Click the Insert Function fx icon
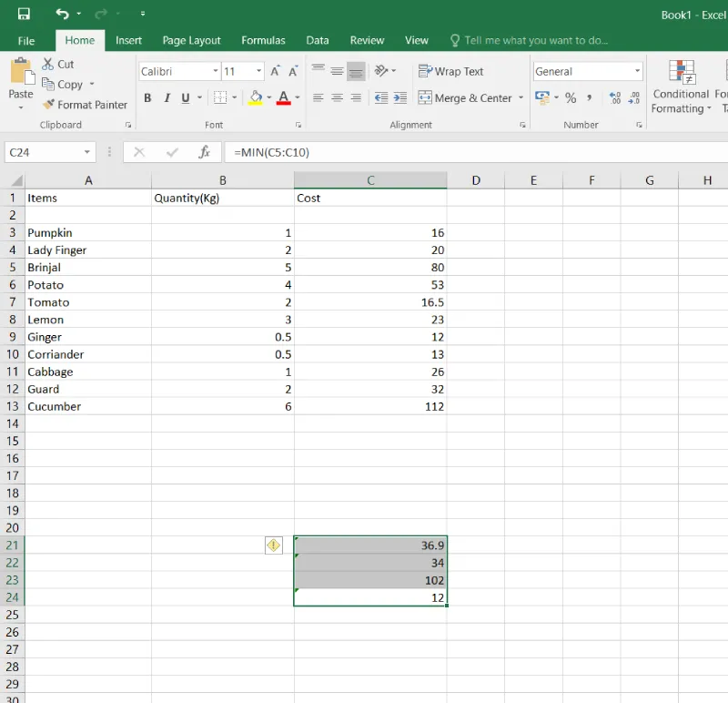This screenshot has width=728, height=703. (205, 152)
